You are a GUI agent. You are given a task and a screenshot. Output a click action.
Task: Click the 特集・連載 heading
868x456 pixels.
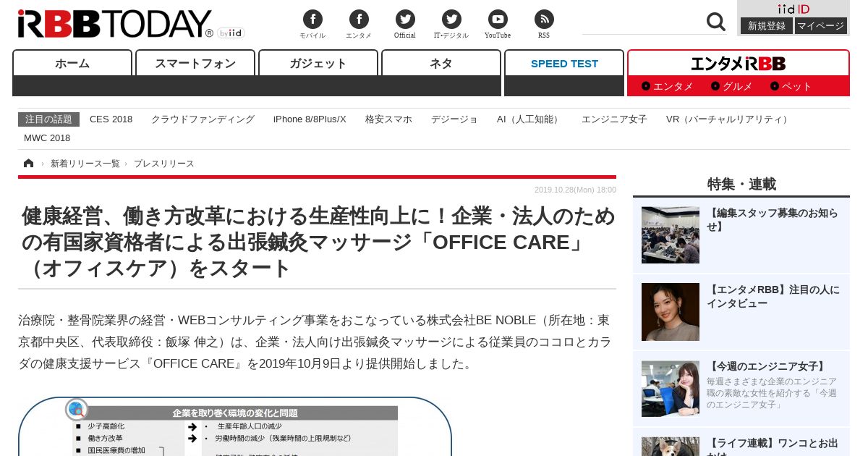(x=741, y=184)
